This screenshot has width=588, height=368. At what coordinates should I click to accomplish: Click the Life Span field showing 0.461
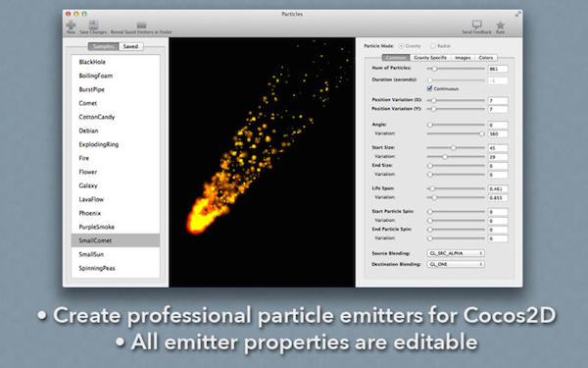tap(498, 188)
